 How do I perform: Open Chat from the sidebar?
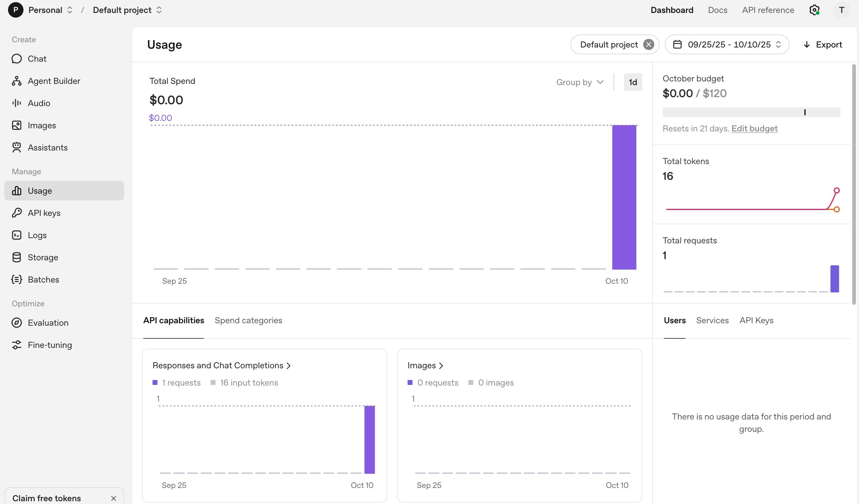point(37,59)
